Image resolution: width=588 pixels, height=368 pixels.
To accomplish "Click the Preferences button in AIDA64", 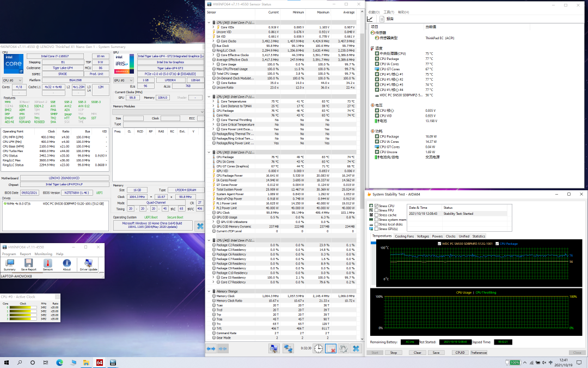I will coord(479,353).
